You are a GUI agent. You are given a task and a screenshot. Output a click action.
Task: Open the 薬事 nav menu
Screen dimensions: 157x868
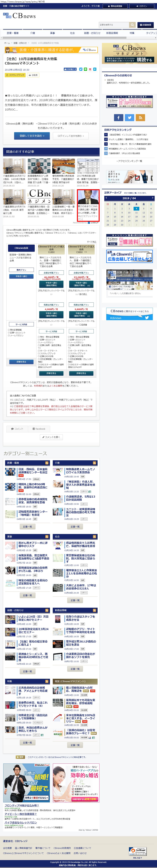tap(52, 33)
